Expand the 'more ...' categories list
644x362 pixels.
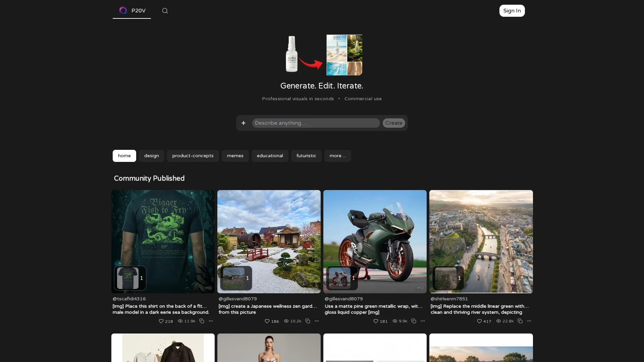(337, 156)
